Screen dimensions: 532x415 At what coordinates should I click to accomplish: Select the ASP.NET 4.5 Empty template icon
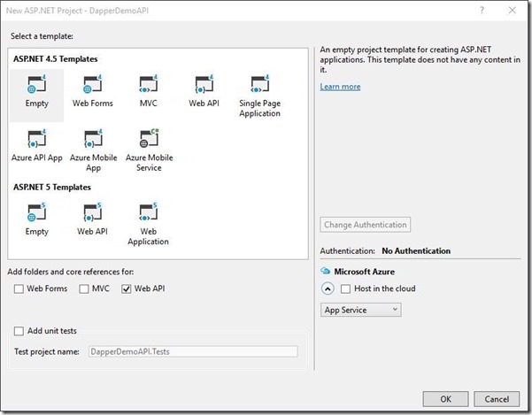click(x=36, y=84)
